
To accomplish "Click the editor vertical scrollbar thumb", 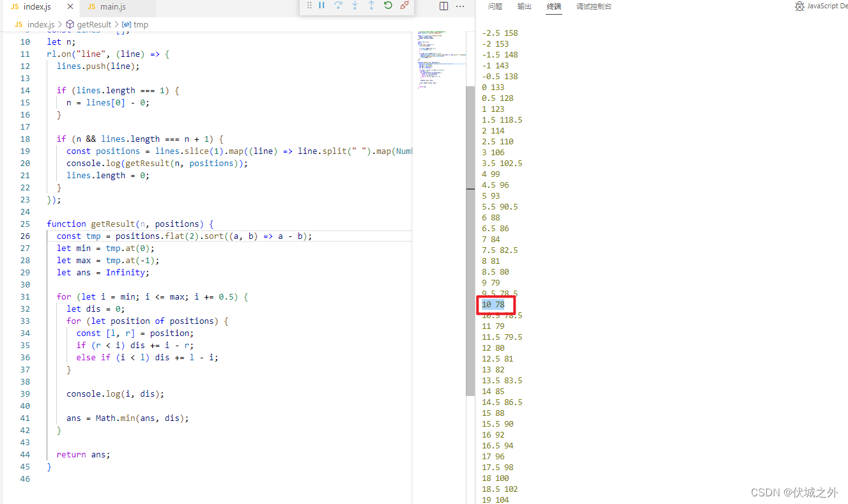I will coord(470,240).
